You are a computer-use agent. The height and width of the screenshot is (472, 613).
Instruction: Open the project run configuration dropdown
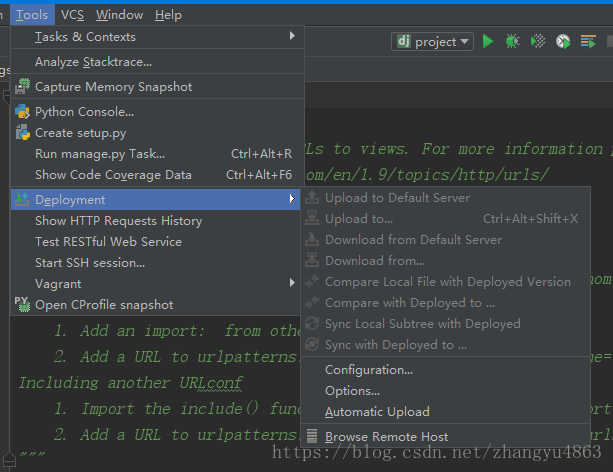[433, 41]
